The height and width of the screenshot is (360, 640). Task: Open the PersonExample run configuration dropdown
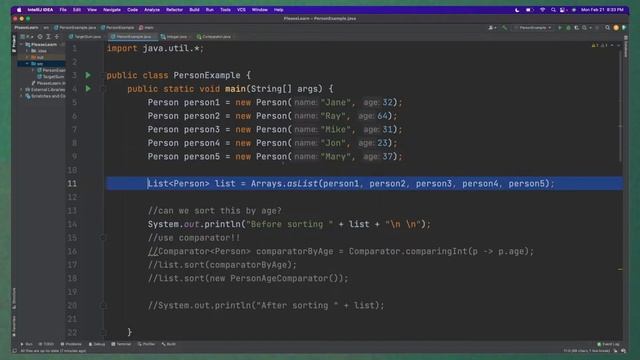click(x=533, y=28)
